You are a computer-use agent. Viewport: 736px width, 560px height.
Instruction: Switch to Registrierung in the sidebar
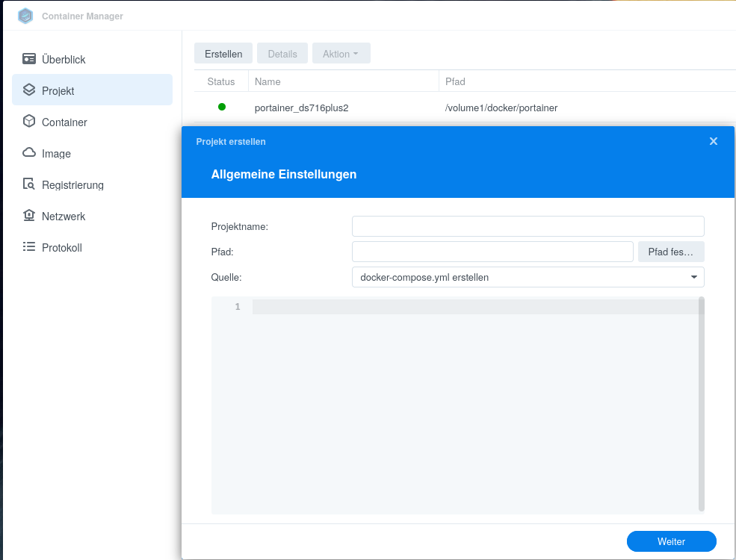pyautogui.click(x=92, y=184)
